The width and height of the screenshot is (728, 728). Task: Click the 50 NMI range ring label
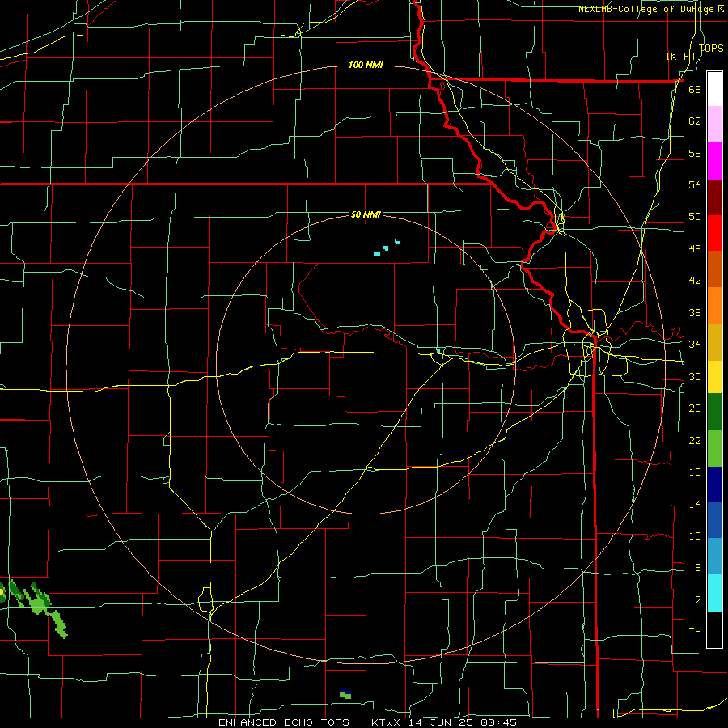pos(366,214)
